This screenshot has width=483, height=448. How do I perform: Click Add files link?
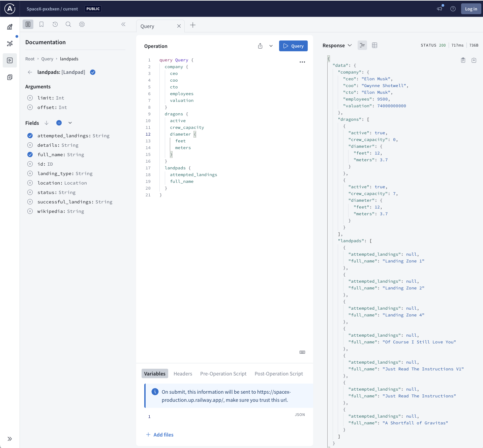pyautogui.click(x=160, y=435)
